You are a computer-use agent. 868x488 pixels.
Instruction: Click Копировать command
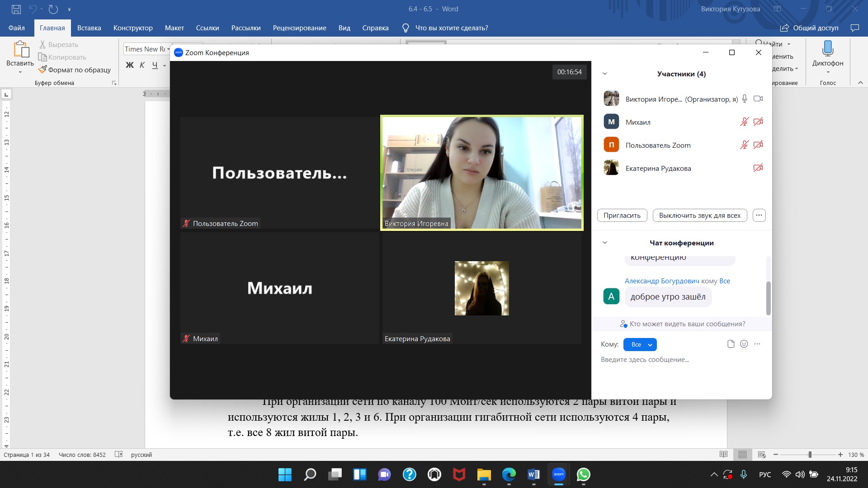coord(62,57)
